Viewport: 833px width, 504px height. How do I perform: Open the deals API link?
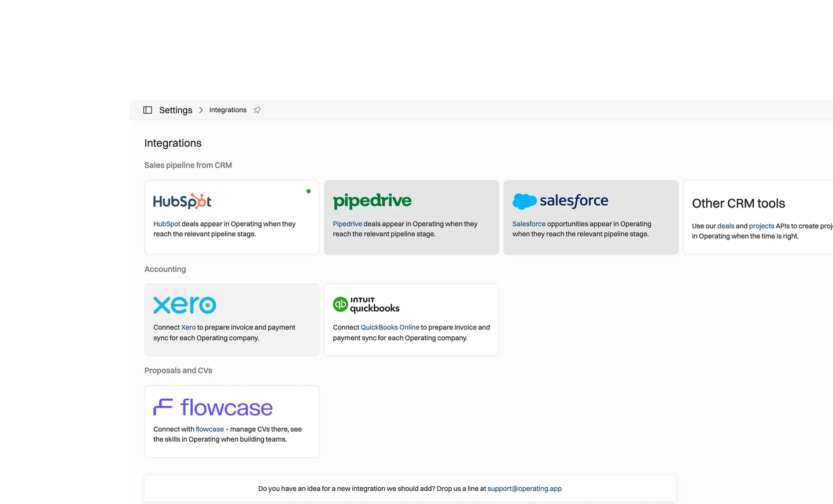[726, 226]
